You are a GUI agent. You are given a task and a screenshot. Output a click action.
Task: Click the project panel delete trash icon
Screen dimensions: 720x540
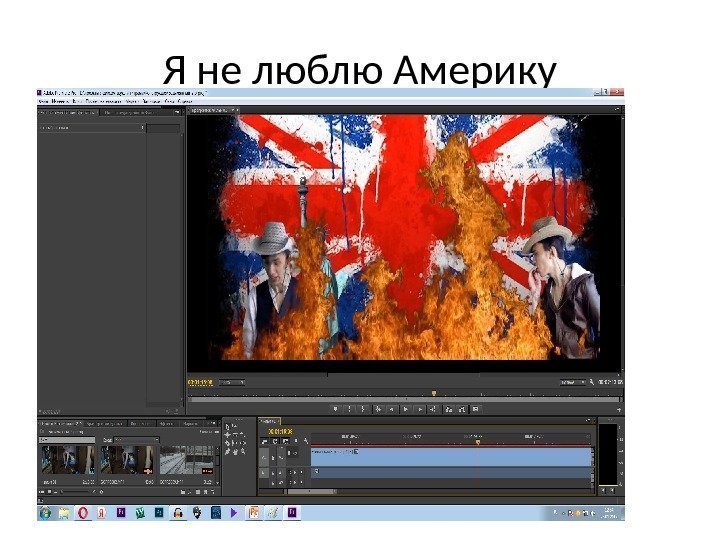click(x=213, y=492)
